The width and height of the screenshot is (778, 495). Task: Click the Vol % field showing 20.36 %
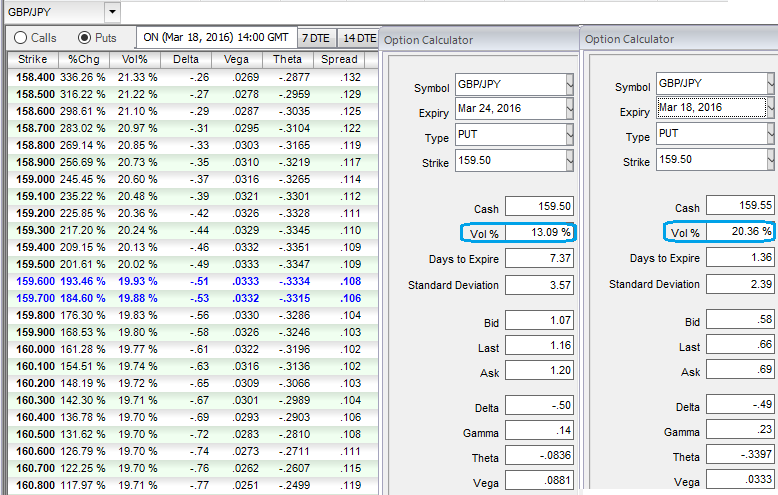coord(741,232)
